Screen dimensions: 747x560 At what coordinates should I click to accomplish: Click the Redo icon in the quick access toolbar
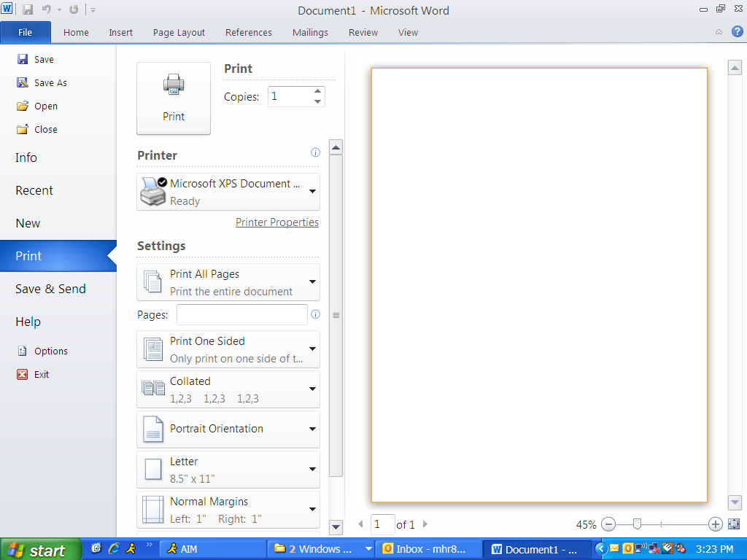pos(74,9)
